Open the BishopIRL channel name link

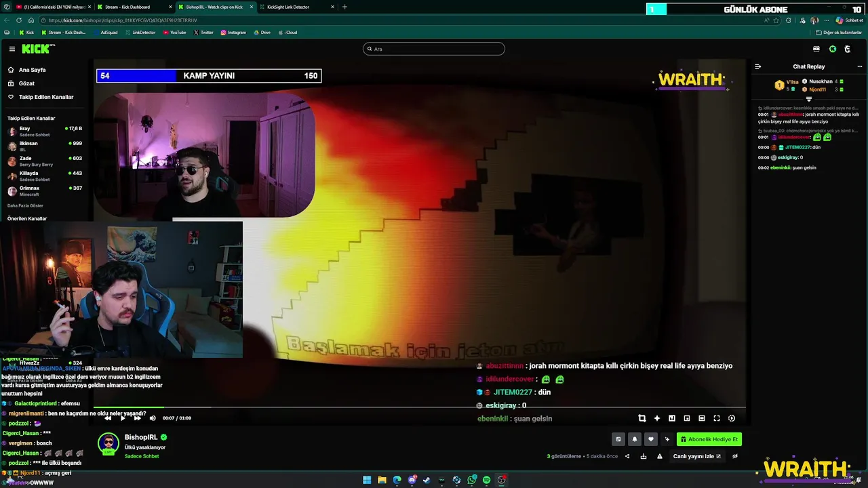pos(140,437)
